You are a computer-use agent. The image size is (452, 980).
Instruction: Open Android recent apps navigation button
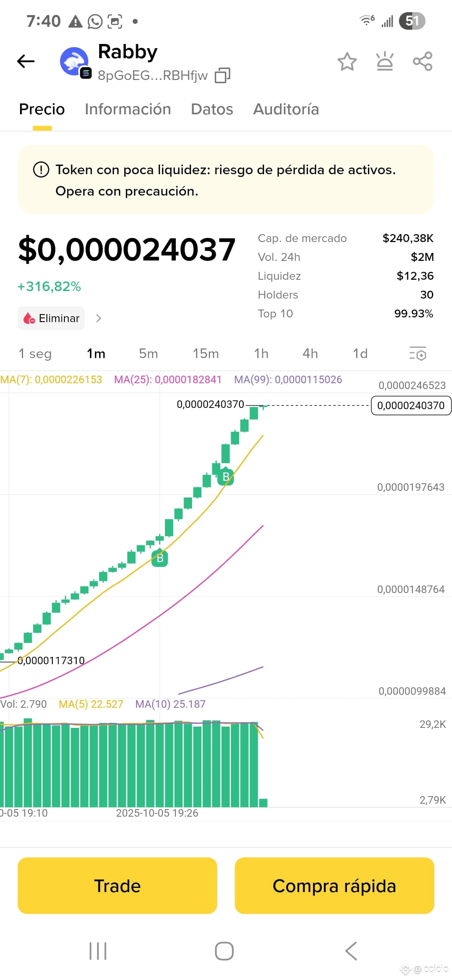click(98, 951)
